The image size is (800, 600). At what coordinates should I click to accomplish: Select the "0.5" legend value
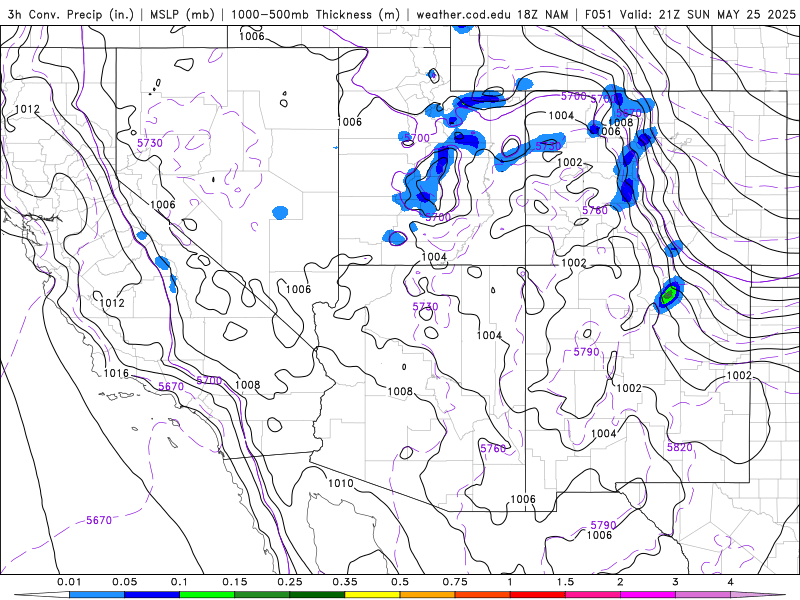(400, 582)
